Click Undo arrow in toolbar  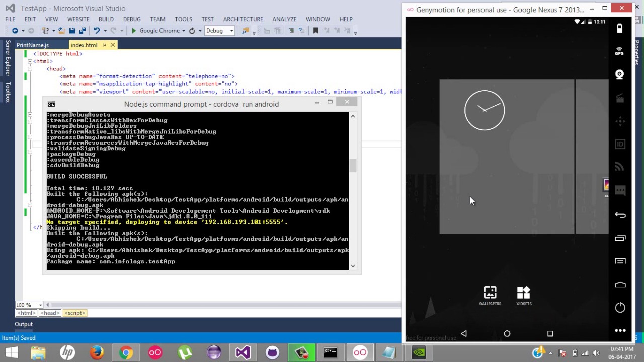click(x=96, y=31)
